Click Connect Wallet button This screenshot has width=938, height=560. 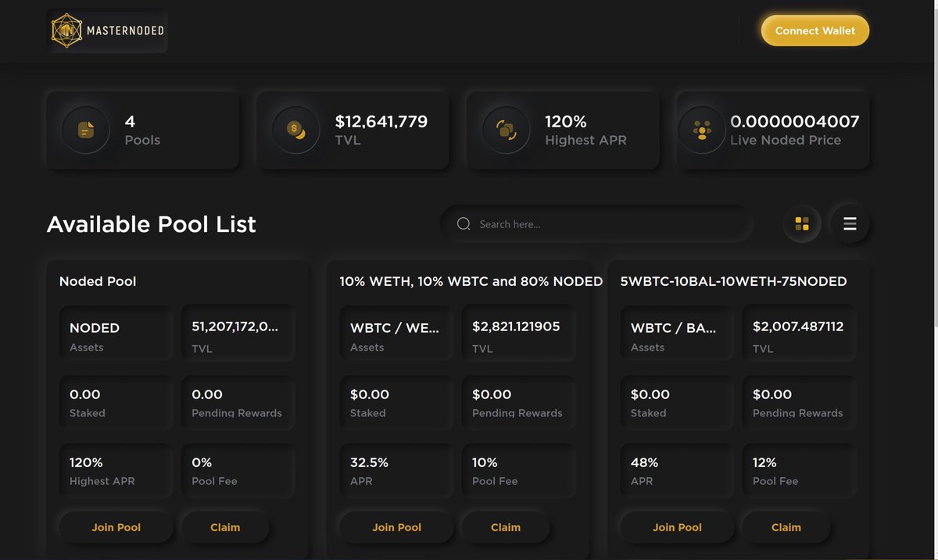click(x=815, y=30)
